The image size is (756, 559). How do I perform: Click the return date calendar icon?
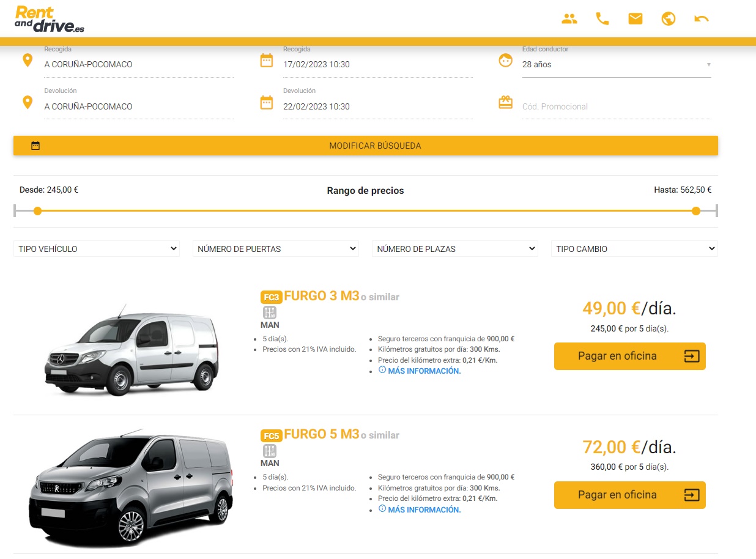coord(267,102)
